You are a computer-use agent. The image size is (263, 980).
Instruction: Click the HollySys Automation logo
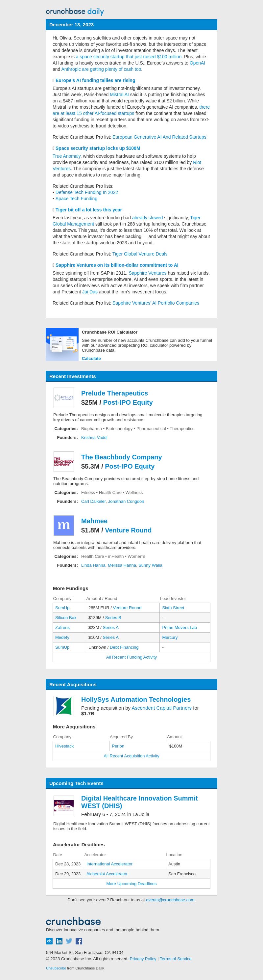[63, 706]
